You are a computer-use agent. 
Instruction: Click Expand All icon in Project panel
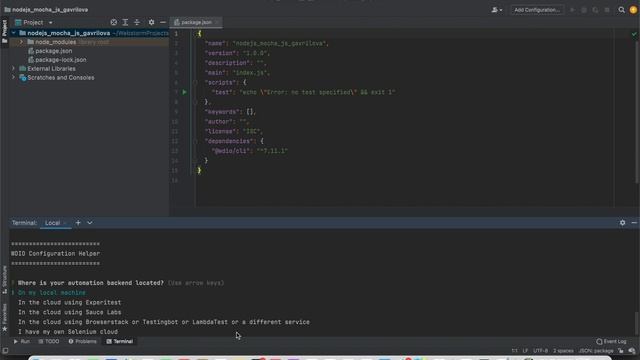[125, 22]
